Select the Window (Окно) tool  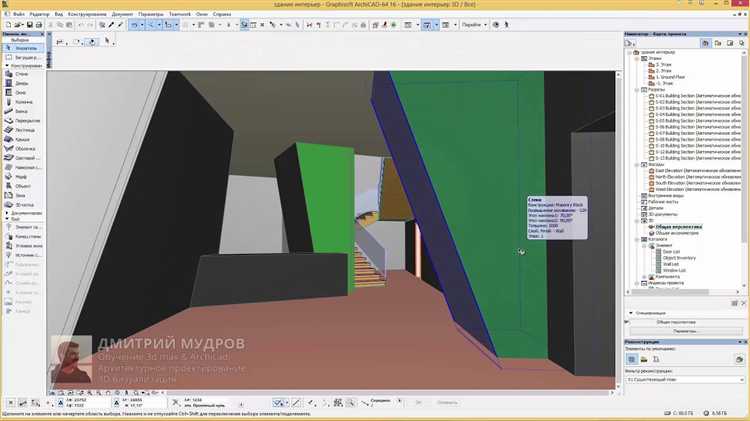pos(22,93)
